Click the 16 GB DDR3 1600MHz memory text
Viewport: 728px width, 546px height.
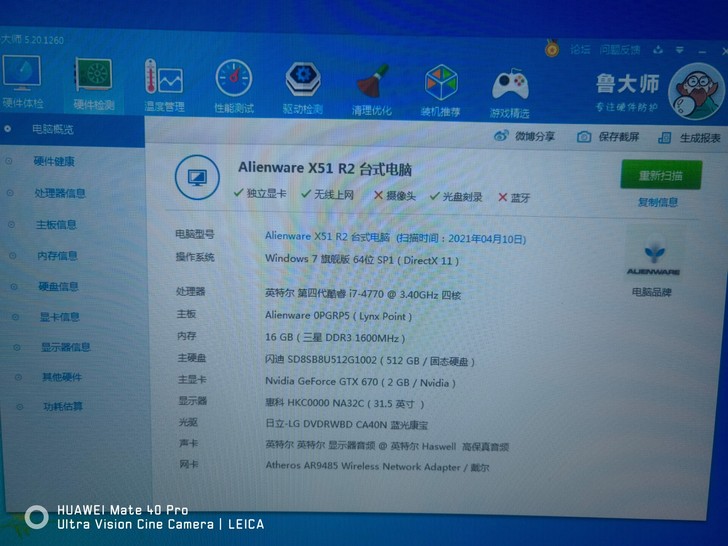point(335,338)
